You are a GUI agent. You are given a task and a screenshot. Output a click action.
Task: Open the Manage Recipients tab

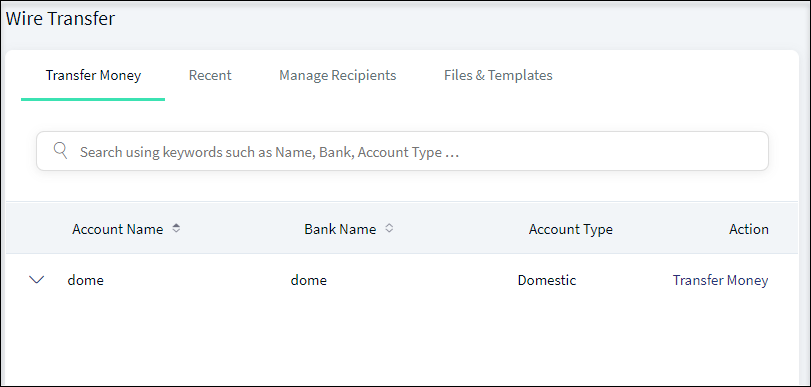pos(338,76)
